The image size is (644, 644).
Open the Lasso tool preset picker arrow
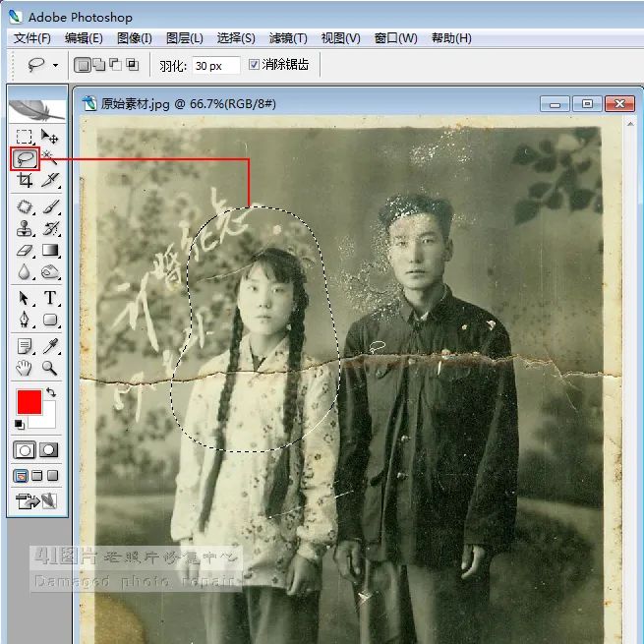point(55,65)
